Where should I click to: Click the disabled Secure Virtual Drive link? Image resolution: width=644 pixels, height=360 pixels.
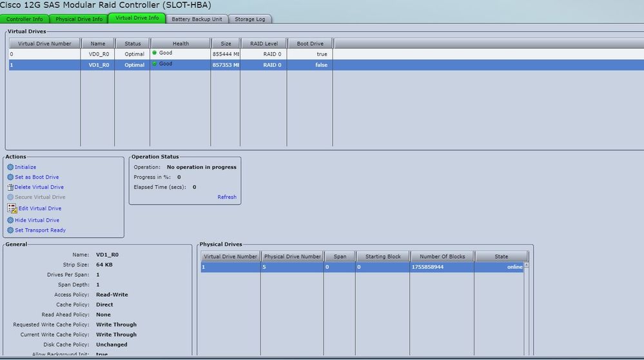(x=40, y=197)
